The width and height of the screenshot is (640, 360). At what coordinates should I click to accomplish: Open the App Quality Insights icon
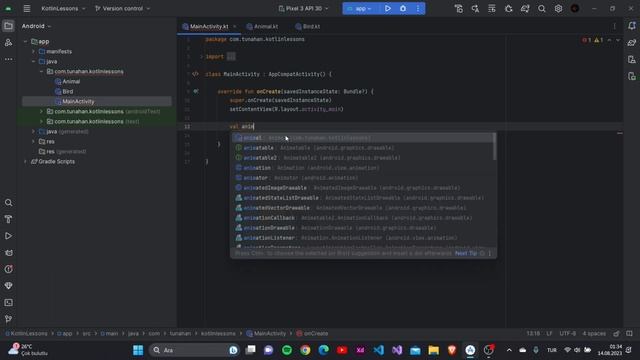click(x=8, y=286)
